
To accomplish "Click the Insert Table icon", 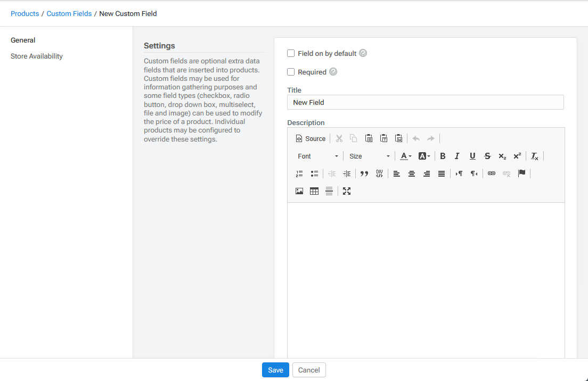I will click(x=314, y=191).
